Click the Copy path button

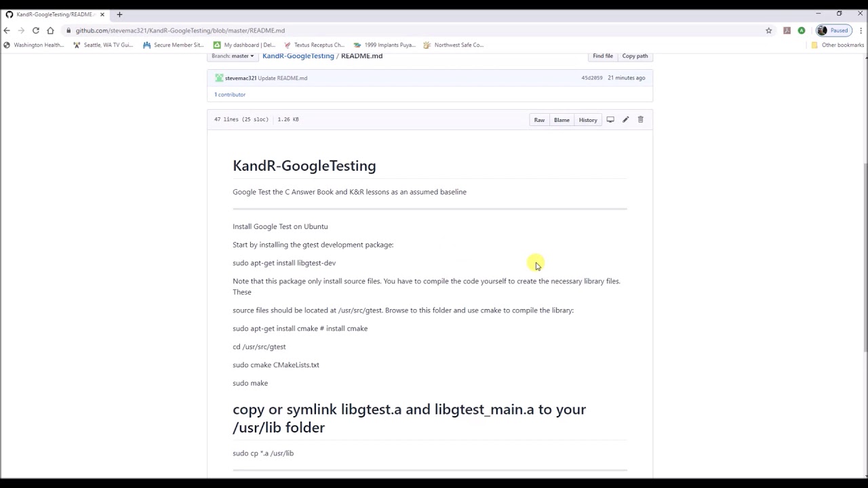point(635,56)
